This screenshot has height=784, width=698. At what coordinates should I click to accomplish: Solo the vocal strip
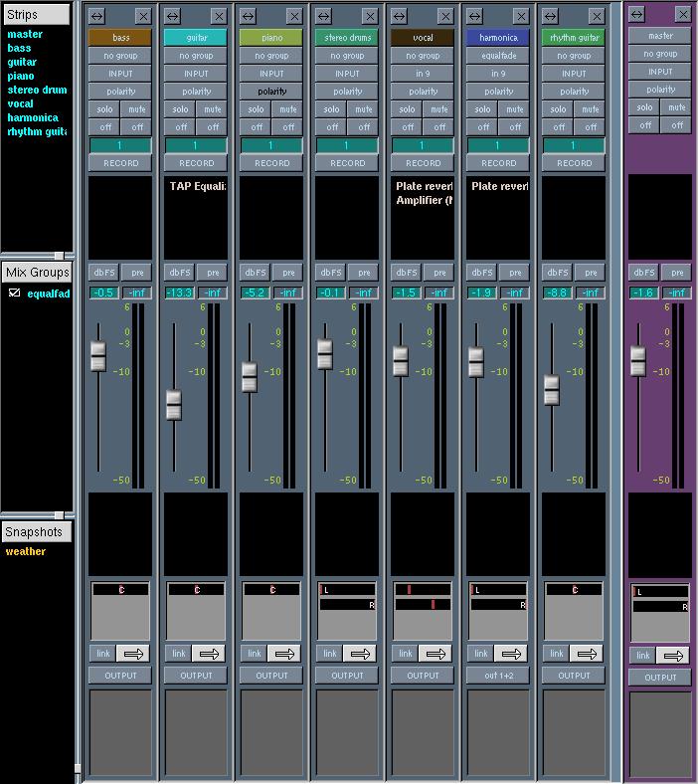pos(407,109)
